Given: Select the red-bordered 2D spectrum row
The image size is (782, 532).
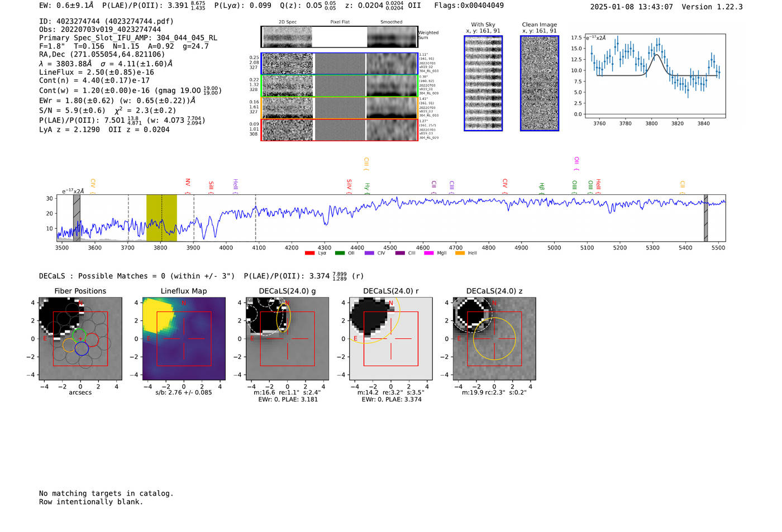Looking at the screenshot, I should pos(340,130).
